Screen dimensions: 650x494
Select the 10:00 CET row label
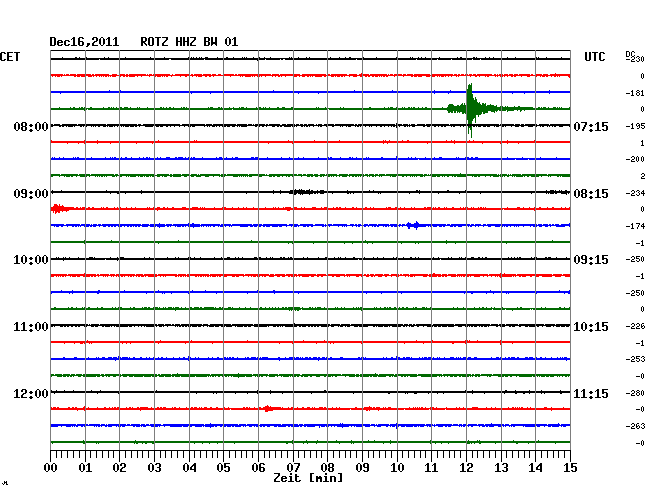[x=31, y=260]
